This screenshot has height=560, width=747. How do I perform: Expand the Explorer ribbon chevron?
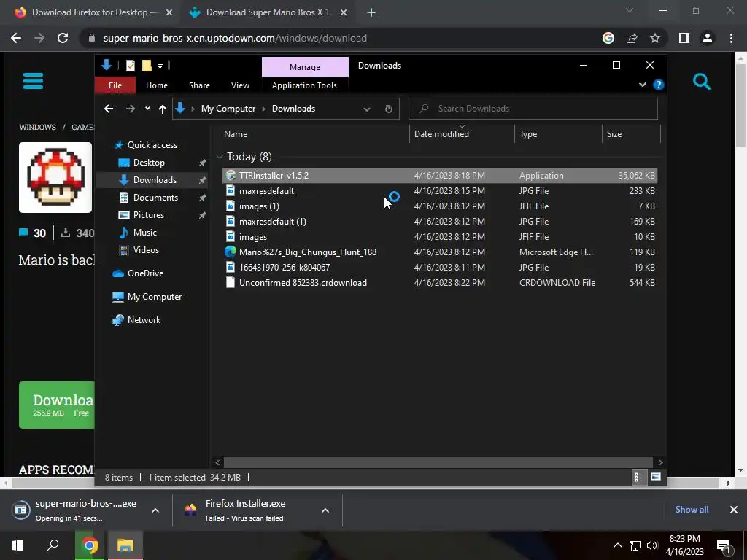pos(642,85)
